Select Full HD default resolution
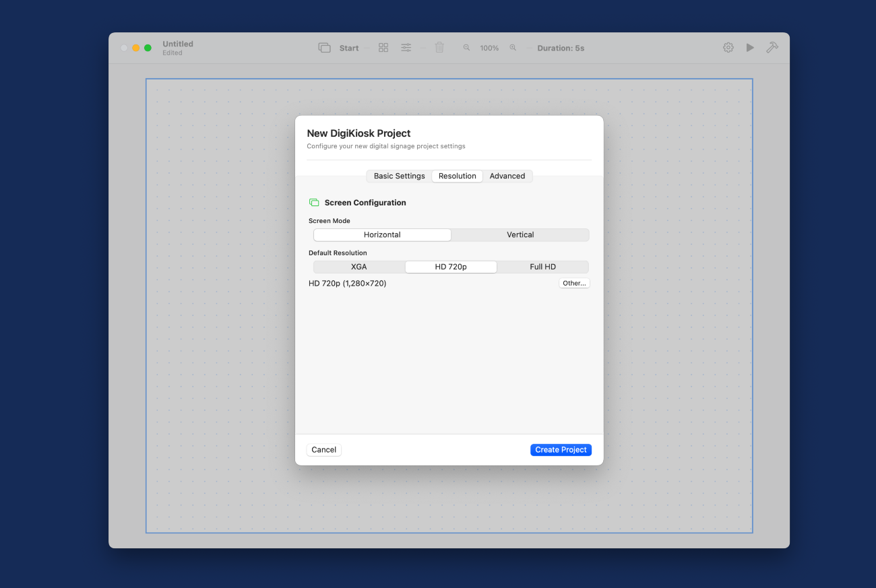This screenshot has height=588, width=876. (x=543, y=267)
